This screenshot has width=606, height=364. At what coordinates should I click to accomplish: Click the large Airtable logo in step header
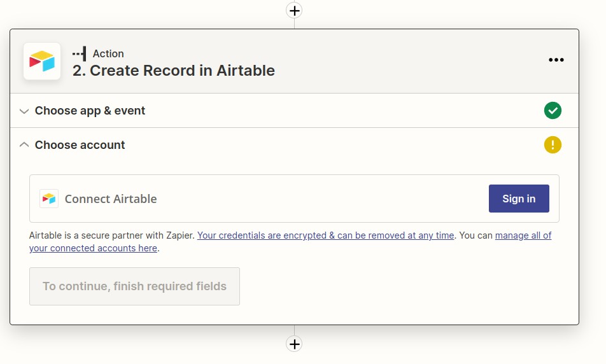pyautogui.click(x=42, y=61)
